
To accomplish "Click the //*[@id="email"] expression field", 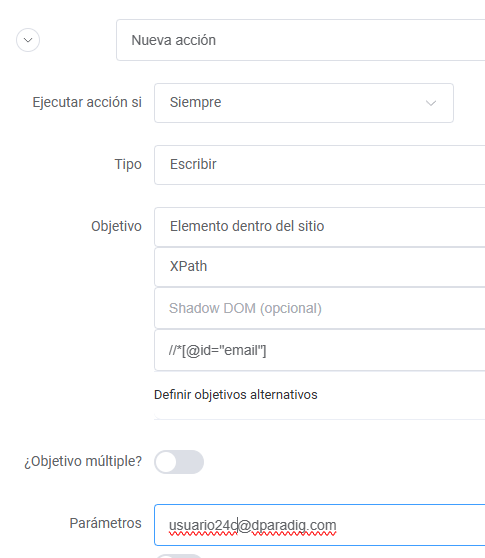I will click(320, 350).
